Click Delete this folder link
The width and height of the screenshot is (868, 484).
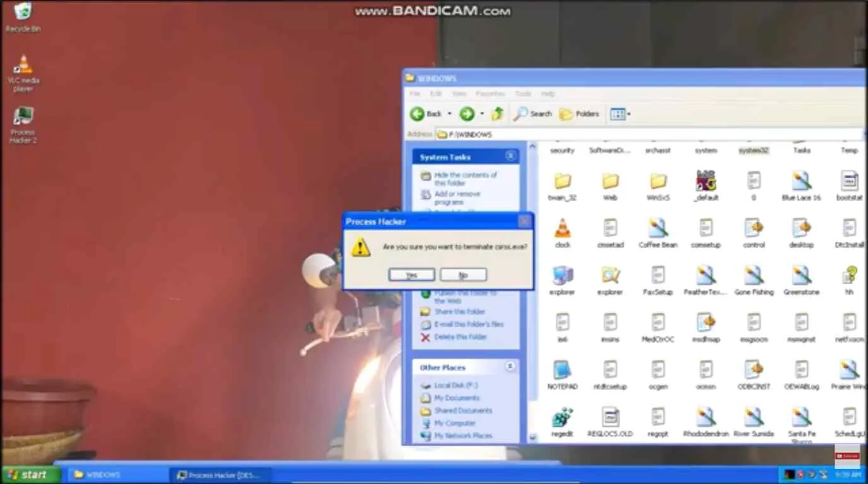(x=460, y=337)
